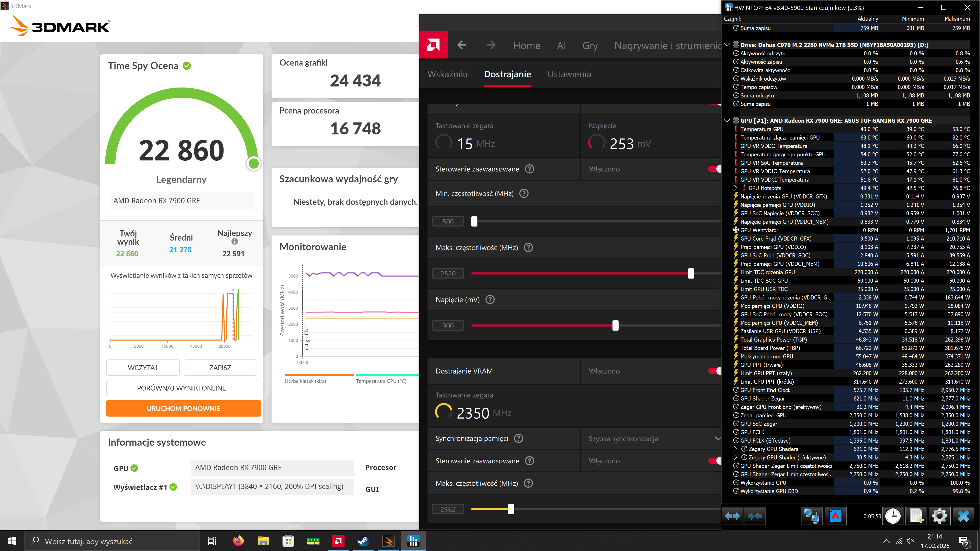
Task: Click the HWiNFO log file icon
Action: pyautogui.click(x=916, y=516)
